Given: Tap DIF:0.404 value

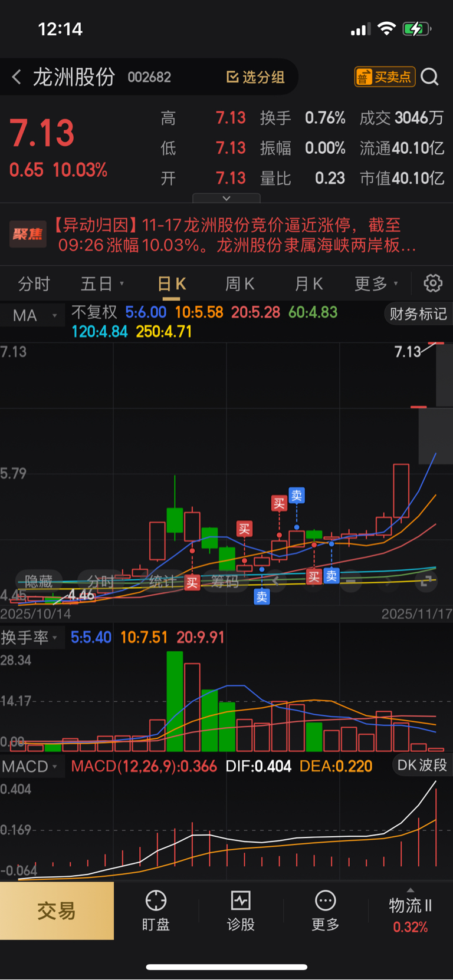Looking at the screenshot, I should [x=258, y=767].
